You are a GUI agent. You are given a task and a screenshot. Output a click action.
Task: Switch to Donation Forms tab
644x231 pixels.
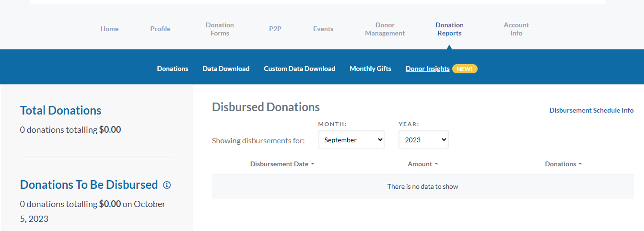[x=220, y=29]
